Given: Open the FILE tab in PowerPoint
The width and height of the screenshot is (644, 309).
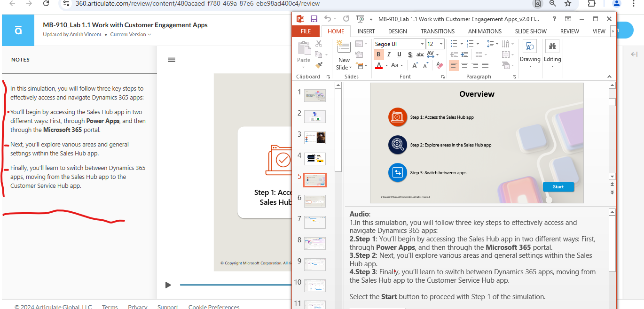Looking at the screenshot, I should coord(306,31).
